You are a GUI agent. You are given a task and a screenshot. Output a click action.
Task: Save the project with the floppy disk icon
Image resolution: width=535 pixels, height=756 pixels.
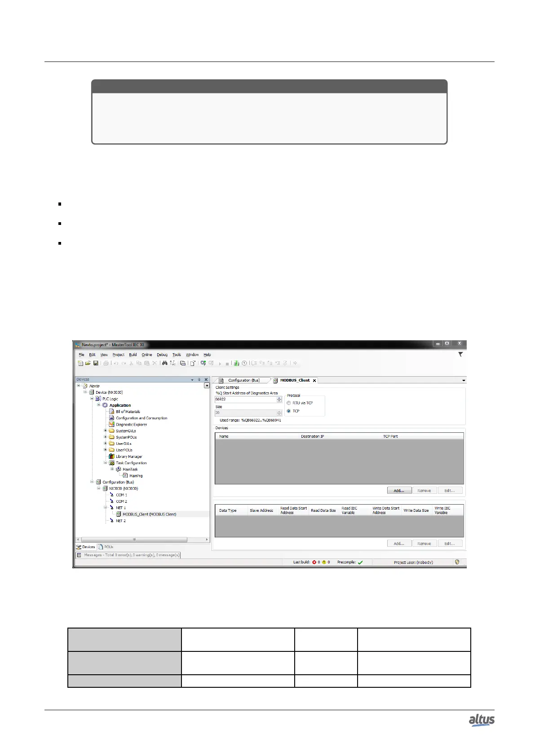point(96,363)
